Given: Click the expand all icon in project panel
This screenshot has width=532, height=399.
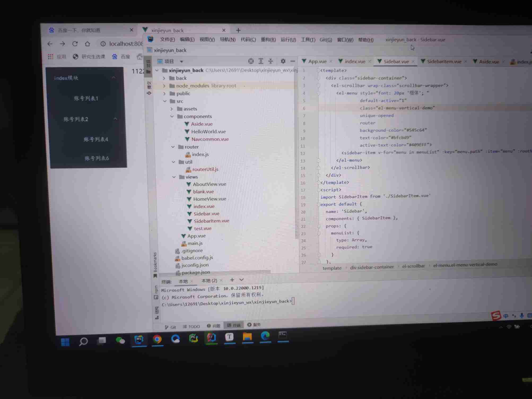Looking at the screenshot, I should [261, 61].
